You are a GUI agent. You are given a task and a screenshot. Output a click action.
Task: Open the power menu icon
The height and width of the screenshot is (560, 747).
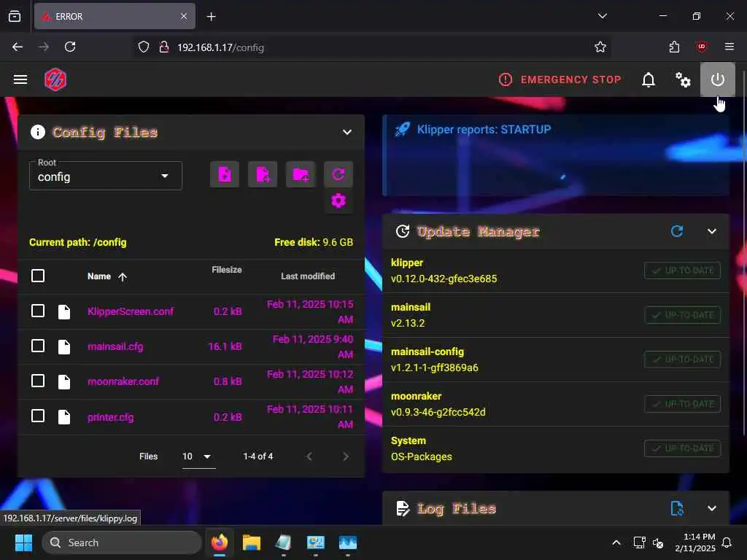pos(718,79)
